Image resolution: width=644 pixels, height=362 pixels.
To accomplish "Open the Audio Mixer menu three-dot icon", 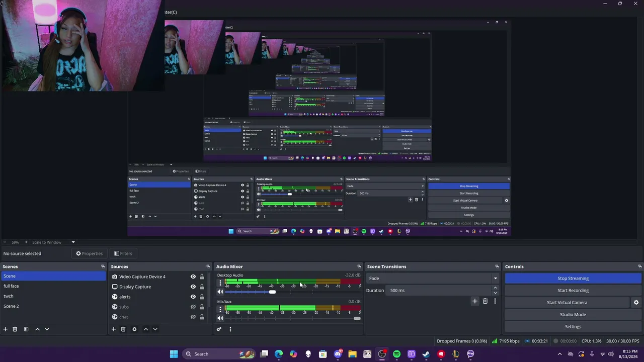I will tap(230, 329).
